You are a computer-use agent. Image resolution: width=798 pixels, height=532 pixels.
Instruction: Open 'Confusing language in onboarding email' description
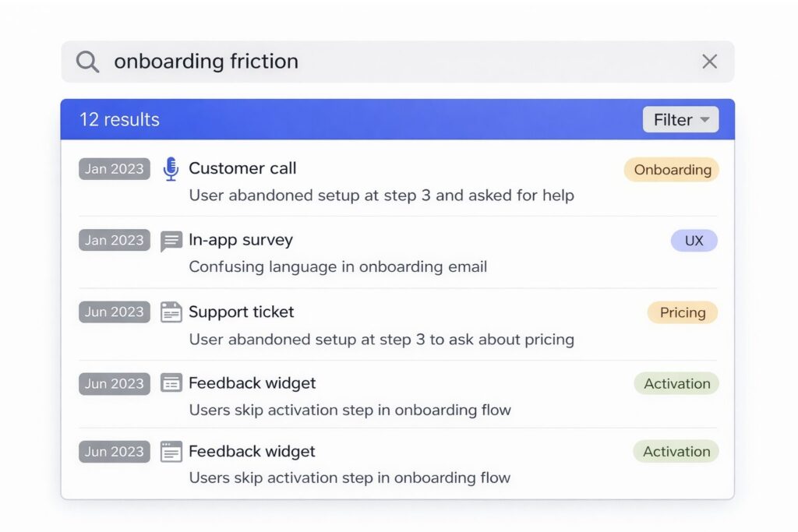(337, 266)
